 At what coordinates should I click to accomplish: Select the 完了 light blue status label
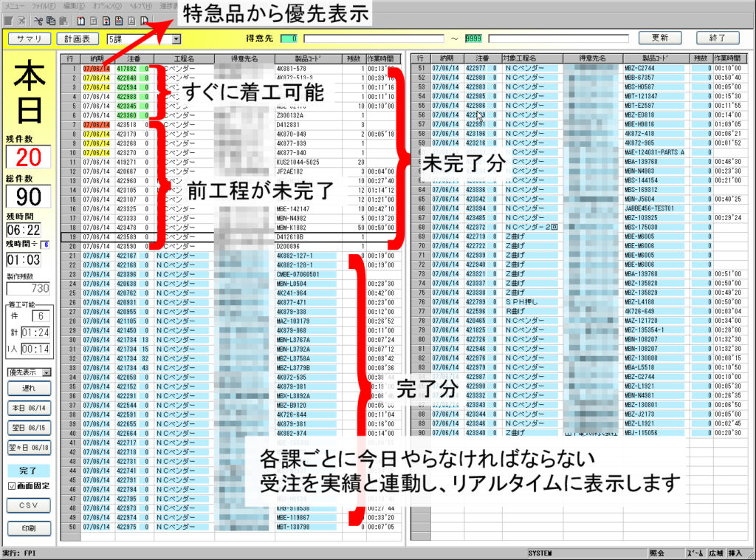(30, 471)
